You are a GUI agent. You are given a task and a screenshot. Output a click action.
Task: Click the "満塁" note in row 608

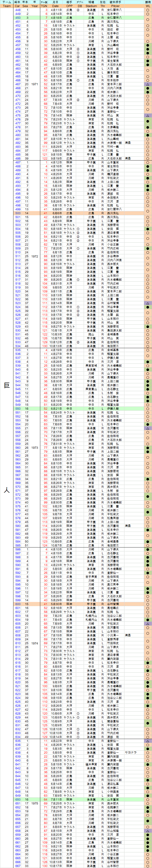pyautogui.click(x=128, y=635)
